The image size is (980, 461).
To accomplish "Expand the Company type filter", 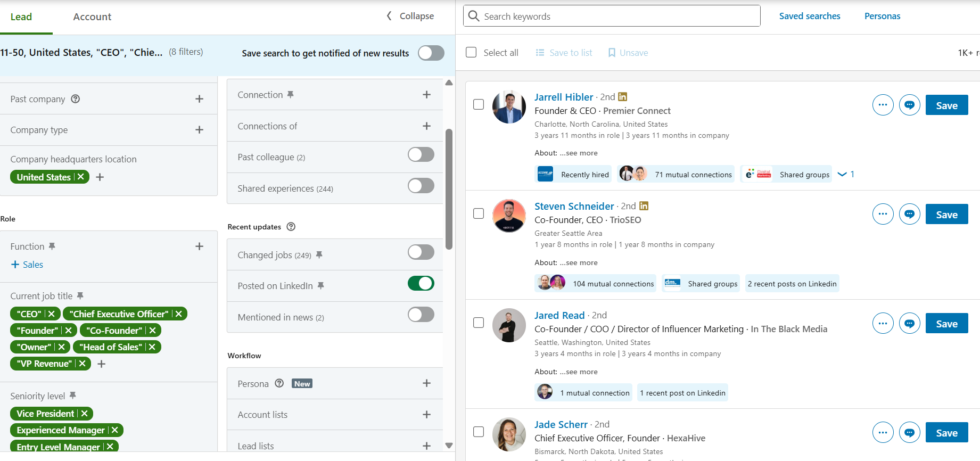I will click(200, 130).
